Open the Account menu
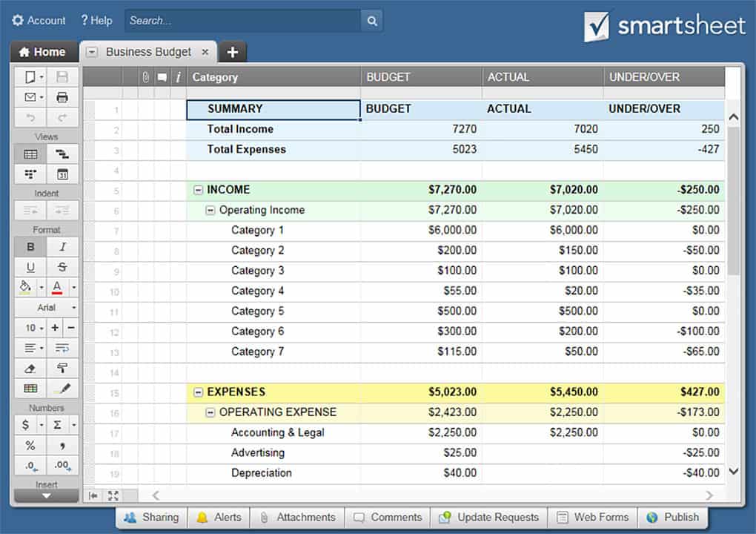The height and width of the screenshot is (534, 756). [39, 21]
